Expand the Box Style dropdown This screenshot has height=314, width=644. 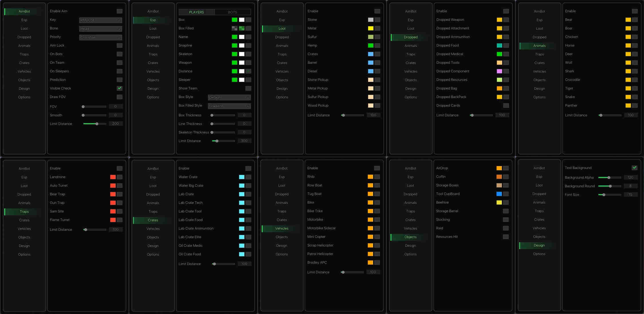229,98
